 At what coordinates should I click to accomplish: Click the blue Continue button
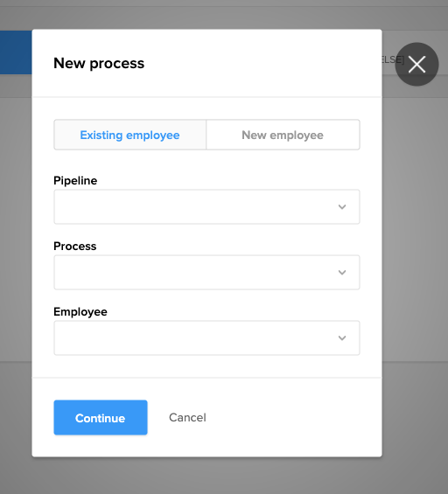(x=101, y=417)
